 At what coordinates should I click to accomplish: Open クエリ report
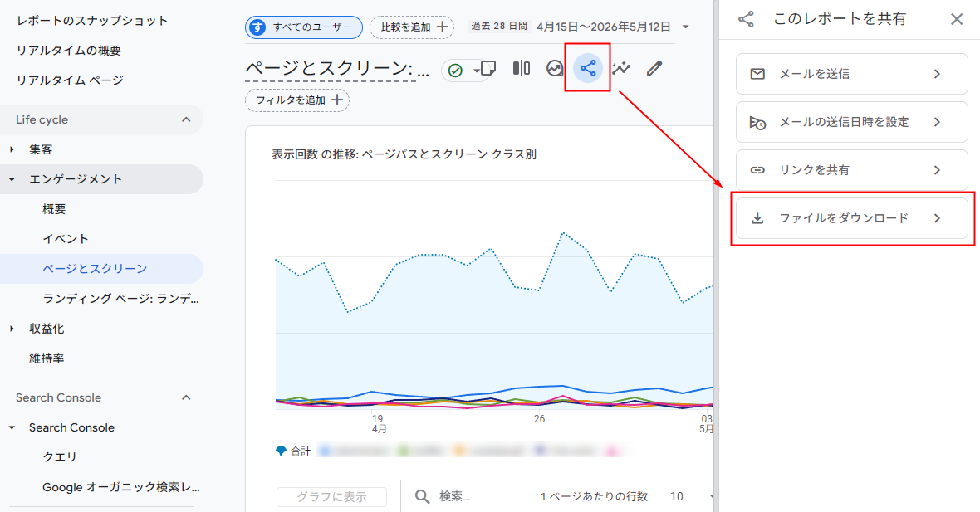[x=59, y=457]
